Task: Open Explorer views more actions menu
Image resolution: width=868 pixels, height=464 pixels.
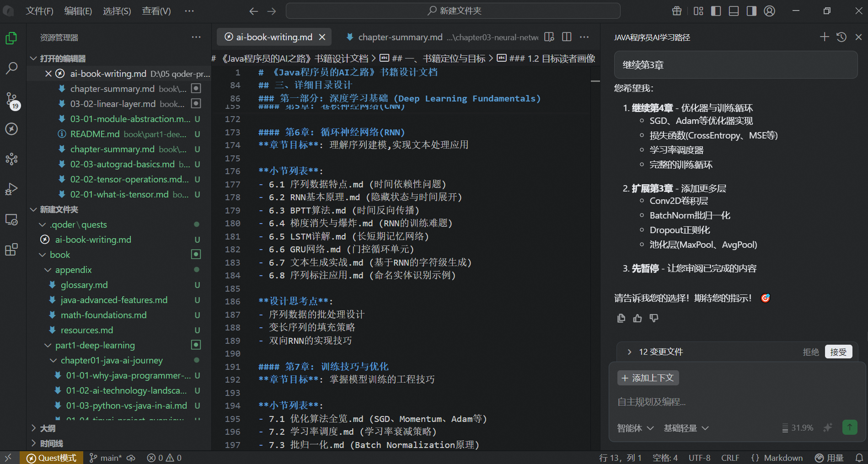Action: pos(196,37)
